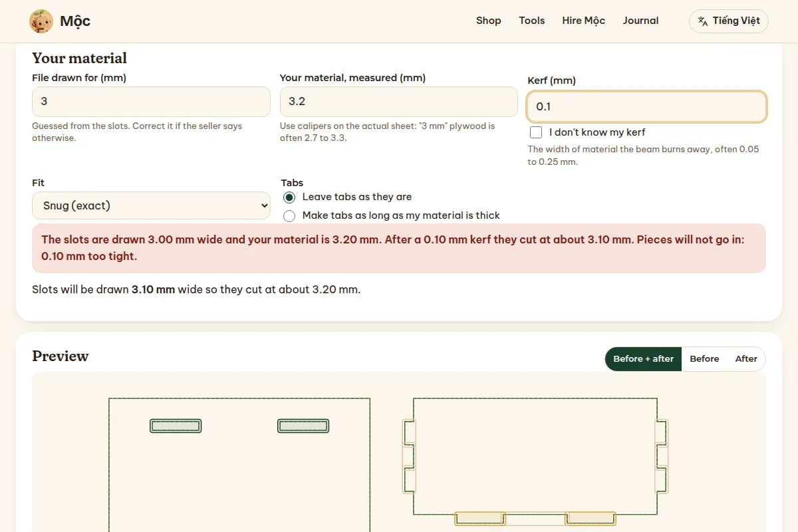Switch preview to Before only

[704, 359]
